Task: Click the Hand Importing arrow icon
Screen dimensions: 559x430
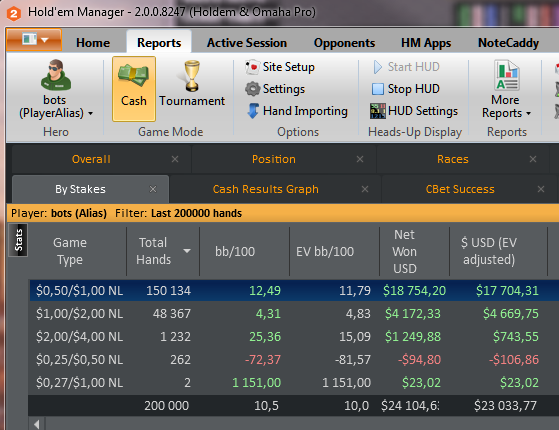Action: [253, 111]
